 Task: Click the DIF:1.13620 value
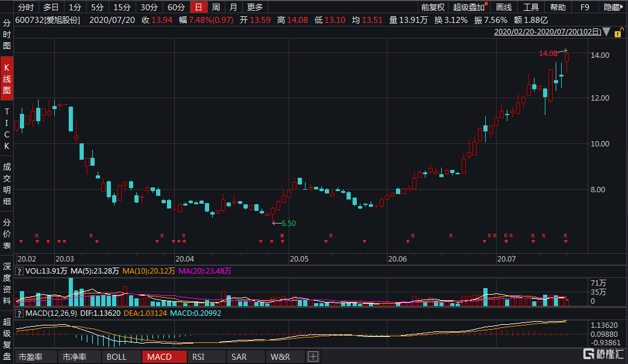click(x=100, y=313)
